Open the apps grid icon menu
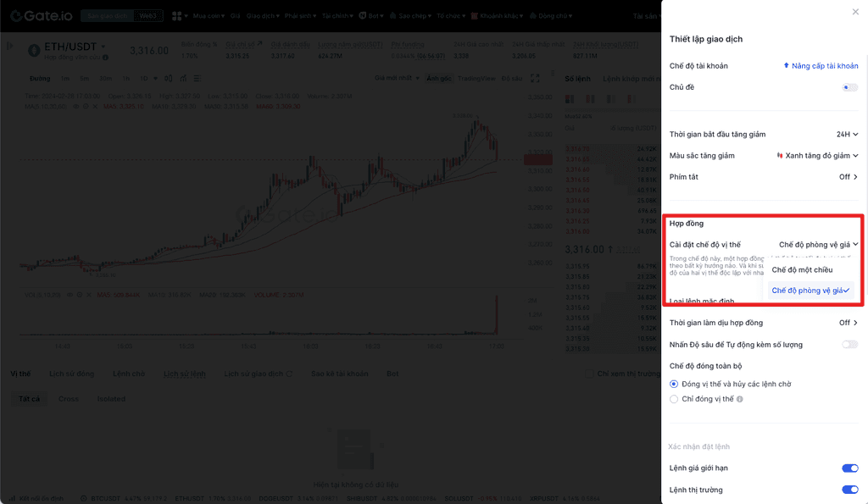868x504 pixels. pyautogui.click(x=178, y=16)
